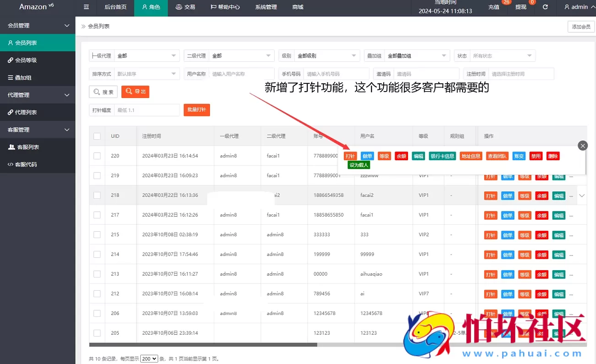
Task: Export data using the 导出 icon button
Action: (135, 92)
